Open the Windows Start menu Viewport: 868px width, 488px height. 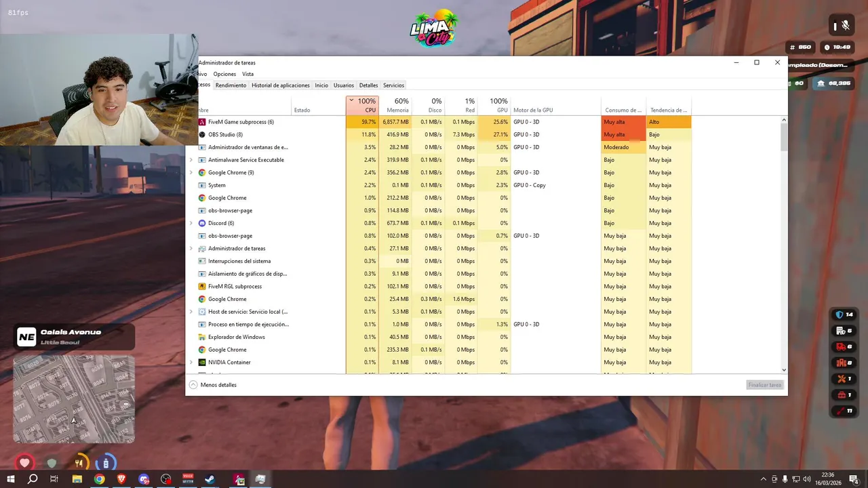[x=10, y=479]
